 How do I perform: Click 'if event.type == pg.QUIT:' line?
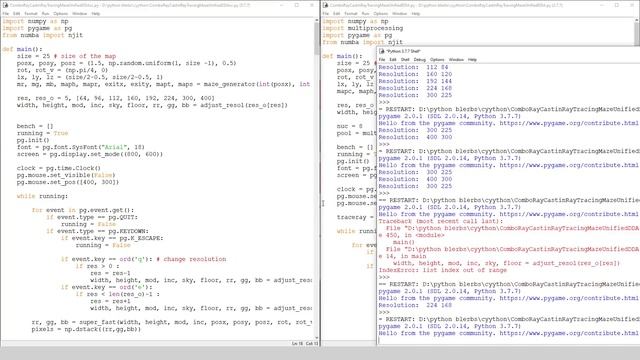[x=92, y=217]
